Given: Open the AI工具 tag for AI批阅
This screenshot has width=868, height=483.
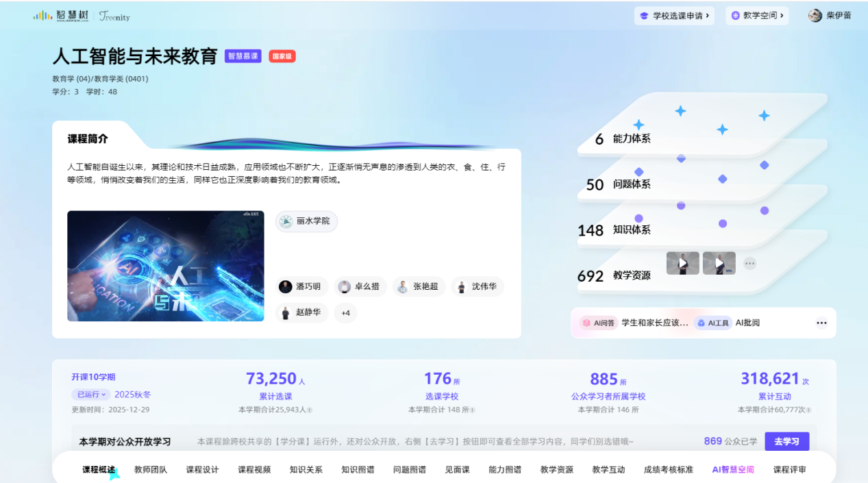Looking at the screenshot, I should pyautogui.click(x=712, y=323).
